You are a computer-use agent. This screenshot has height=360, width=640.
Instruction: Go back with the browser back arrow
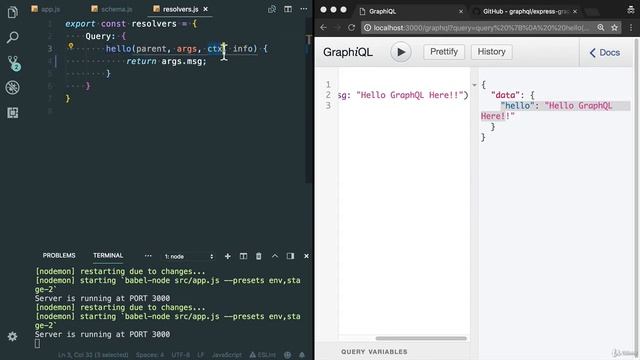point(323,27)
